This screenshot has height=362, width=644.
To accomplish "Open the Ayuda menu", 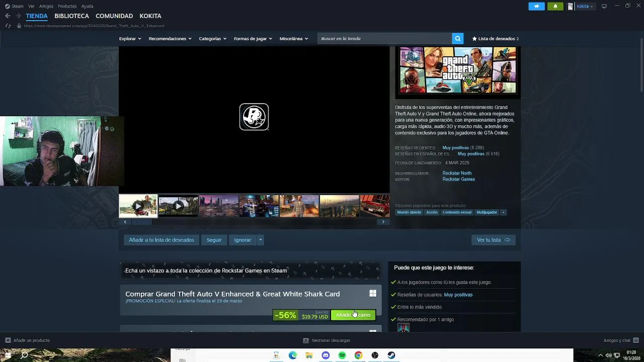I will [x=87, y=7].
